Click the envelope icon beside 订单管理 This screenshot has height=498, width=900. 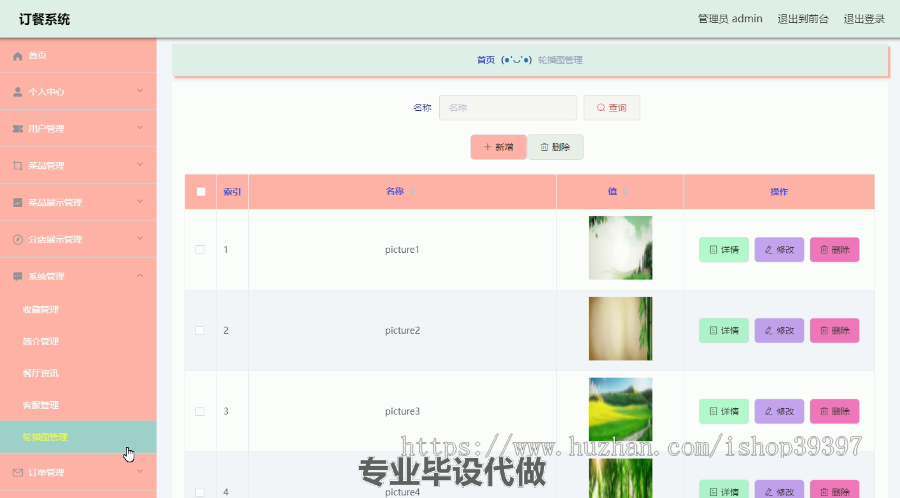point(18,473)
